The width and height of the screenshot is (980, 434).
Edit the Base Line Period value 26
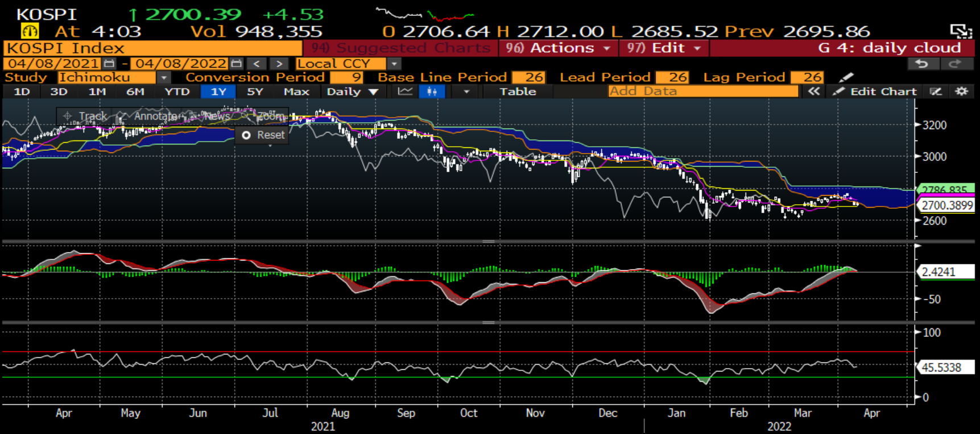(x=528, y=77)
